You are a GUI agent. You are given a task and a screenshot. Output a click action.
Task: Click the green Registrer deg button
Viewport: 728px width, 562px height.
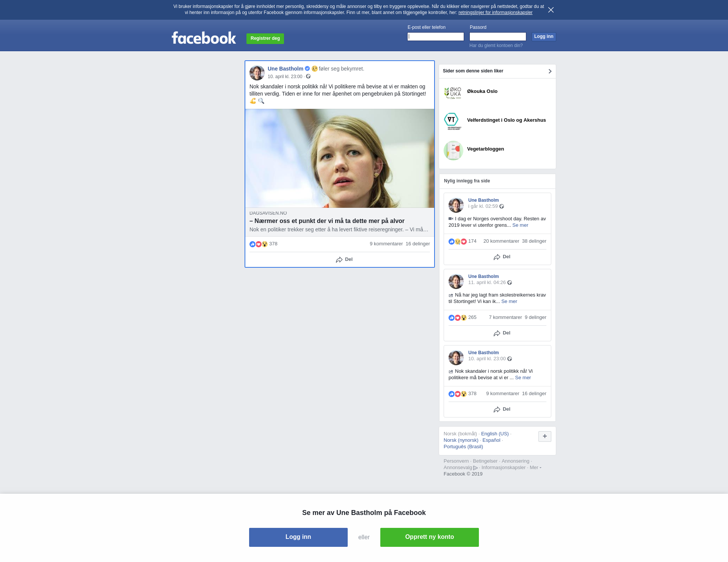pyautogui.click(x=265, y=38)
